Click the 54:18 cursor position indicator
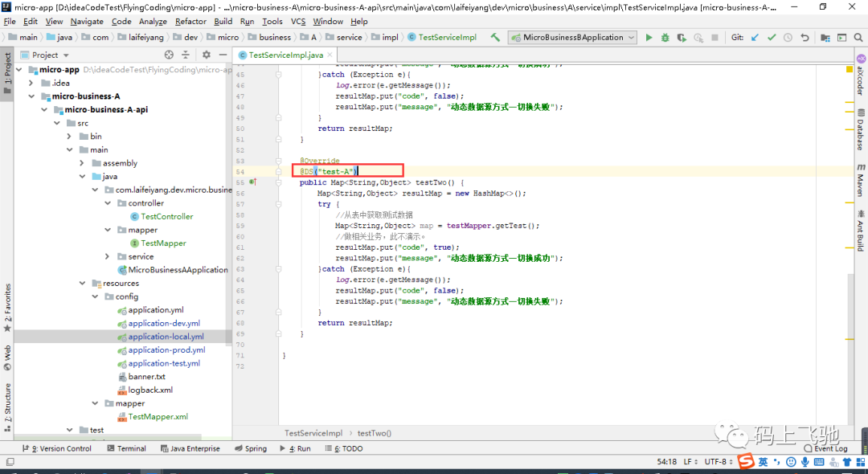Image resolution: width=868 pixels, height=474 pixels. [667, 461]
